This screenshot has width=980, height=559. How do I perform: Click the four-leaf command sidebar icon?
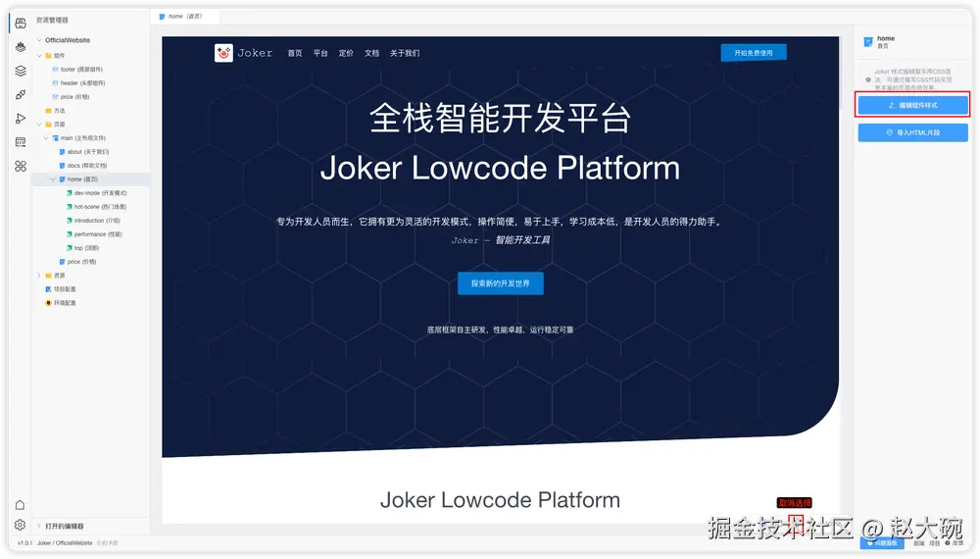click(x=21, y=166)
